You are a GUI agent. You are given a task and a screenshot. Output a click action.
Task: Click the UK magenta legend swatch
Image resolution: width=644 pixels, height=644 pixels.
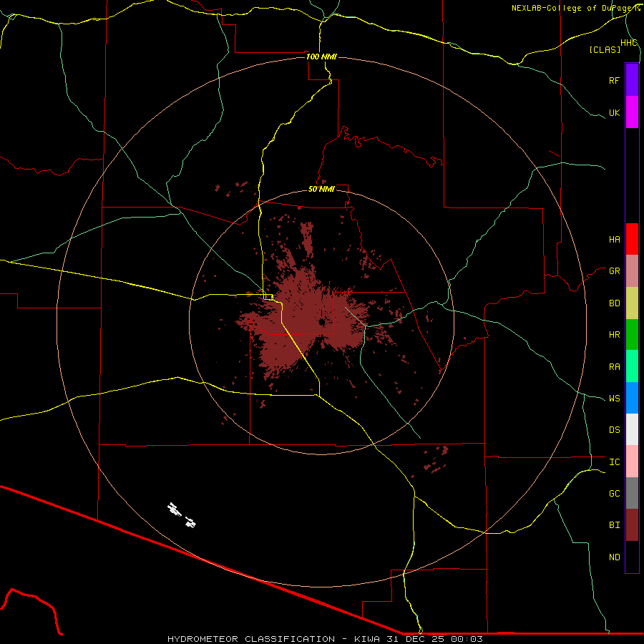tap(632, 112)
